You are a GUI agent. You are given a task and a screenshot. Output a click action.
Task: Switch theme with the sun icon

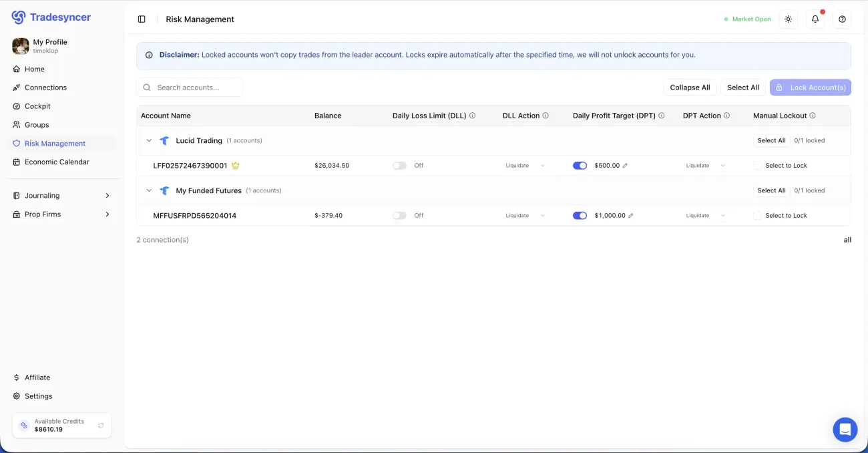789,19
